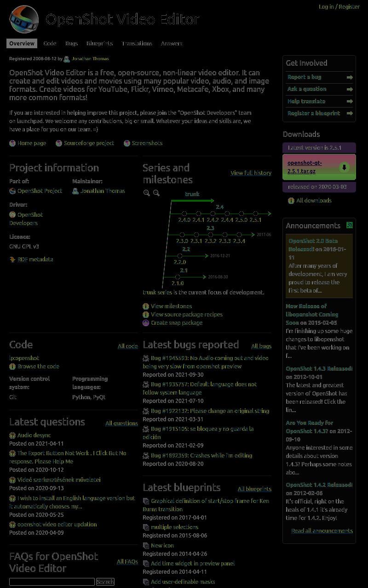The width and height of the screenshot is (368, 588).
Task: Open the Bugs tab
Action: coord(71,44)
